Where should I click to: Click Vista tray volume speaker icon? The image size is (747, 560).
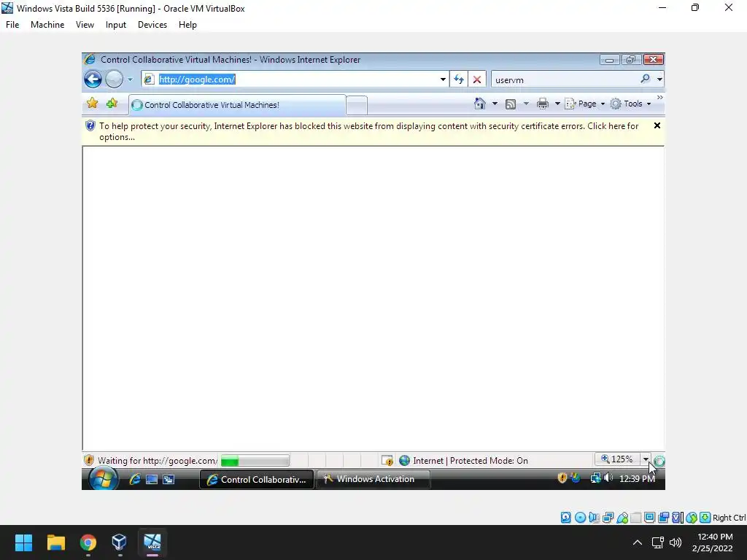[608, 477]
